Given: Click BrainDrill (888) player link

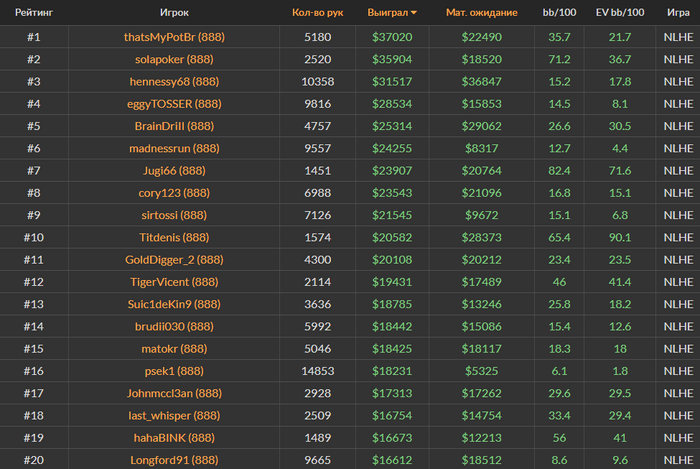Looking at the screenshot, I should pyautogui.click(x=174, y=126).
